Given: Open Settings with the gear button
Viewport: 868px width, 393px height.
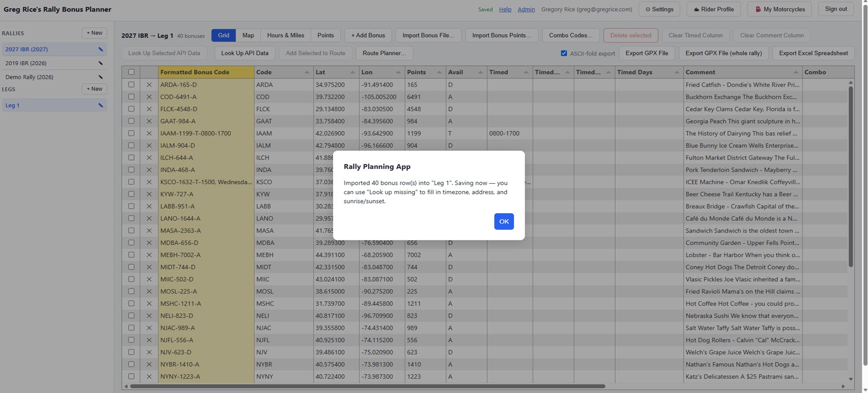Looking at the screenshot, I should [x=659, y=9].
